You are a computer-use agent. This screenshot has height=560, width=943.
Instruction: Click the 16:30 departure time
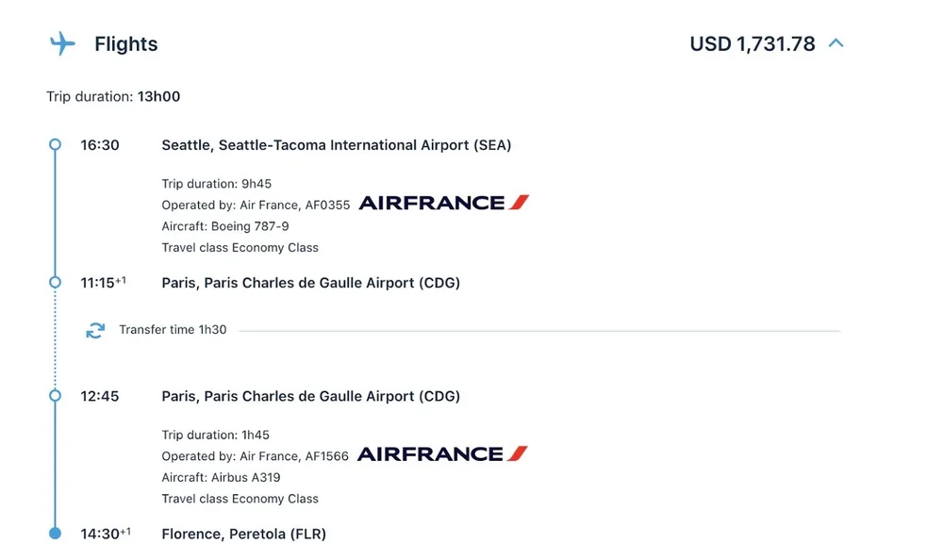(x=99, y=145)
